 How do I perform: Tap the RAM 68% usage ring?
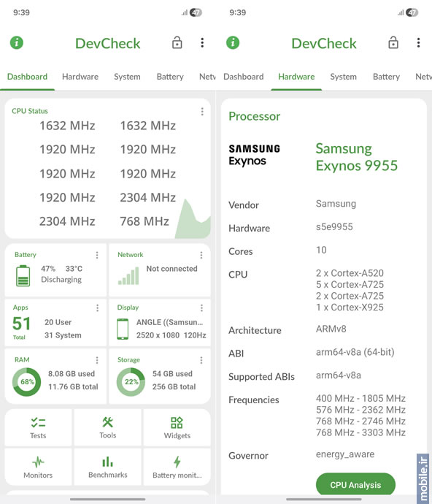[27, 382]
